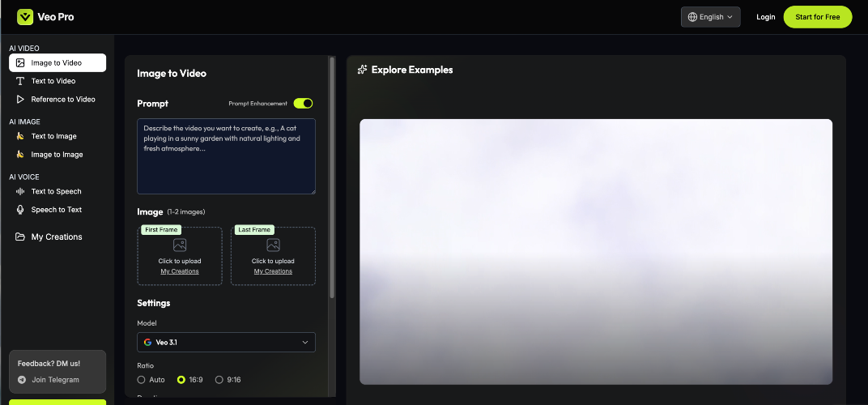
Task: Click the settings panel vertical scrollbar
Action: coord(332,177)
